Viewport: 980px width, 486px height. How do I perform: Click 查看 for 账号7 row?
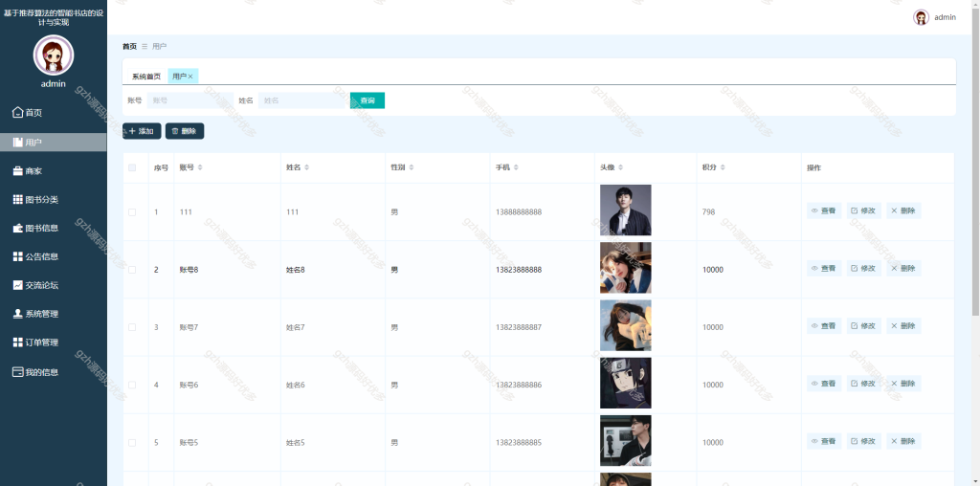(824, 326)
